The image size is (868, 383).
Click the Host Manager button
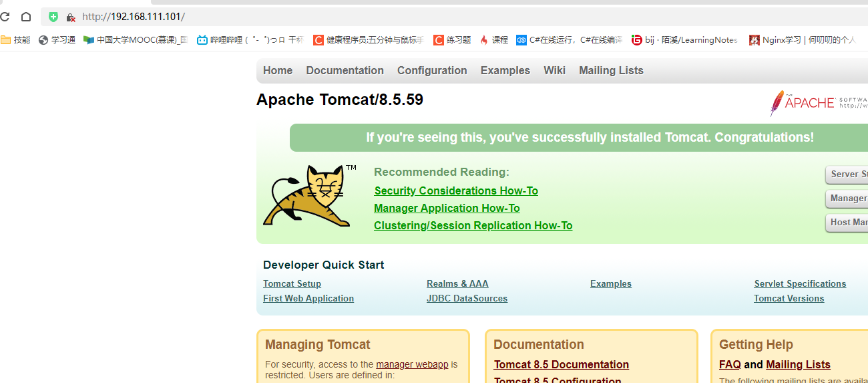point(847,223)
